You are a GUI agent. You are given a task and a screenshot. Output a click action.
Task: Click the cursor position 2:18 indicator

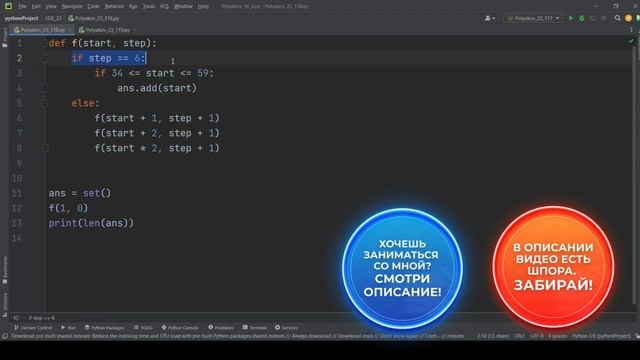click(x=493, y=336)
